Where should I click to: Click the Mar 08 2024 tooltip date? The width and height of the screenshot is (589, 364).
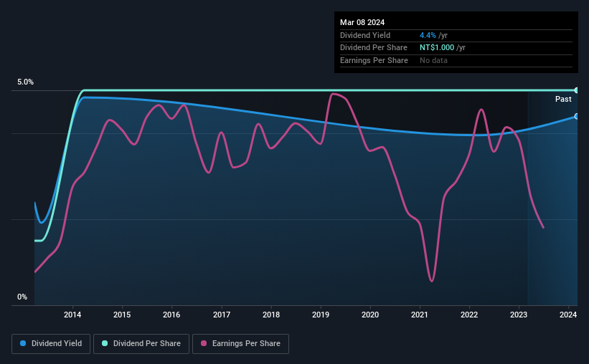click(362, 22)
